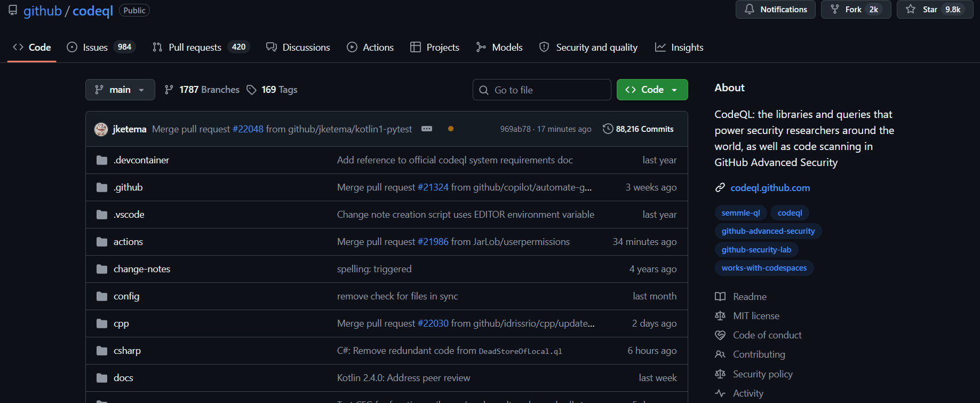
Task: Click the folder icon for csharp
Action: (102, 351)
